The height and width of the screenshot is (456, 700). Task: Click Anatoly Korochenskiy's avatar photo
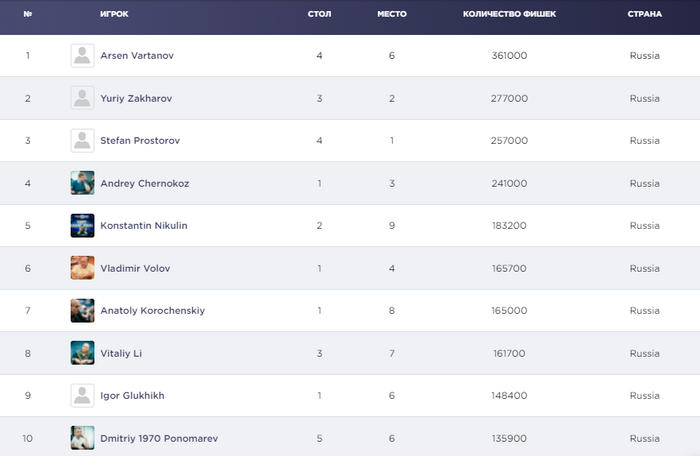point(82,311)
